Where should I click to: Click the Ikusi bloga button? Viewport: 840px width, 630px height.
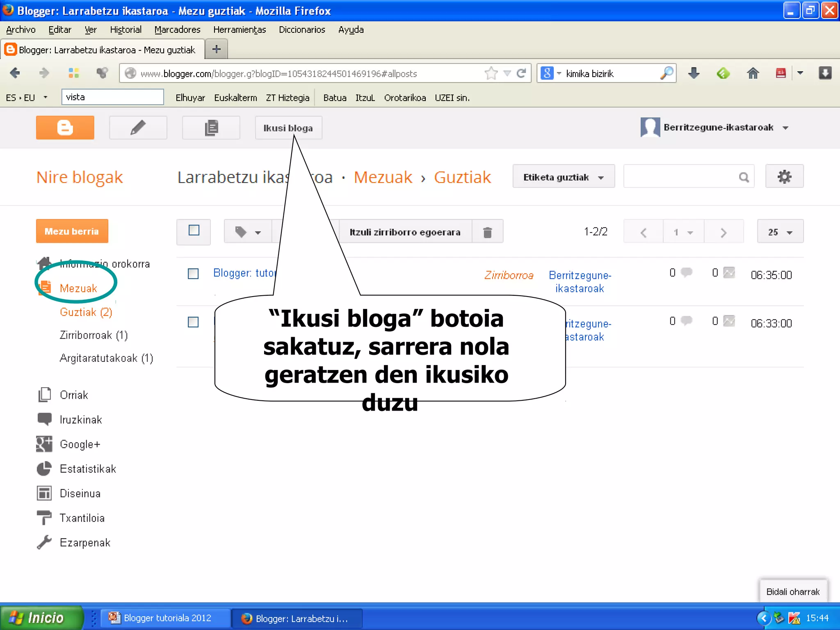[288, 128]
